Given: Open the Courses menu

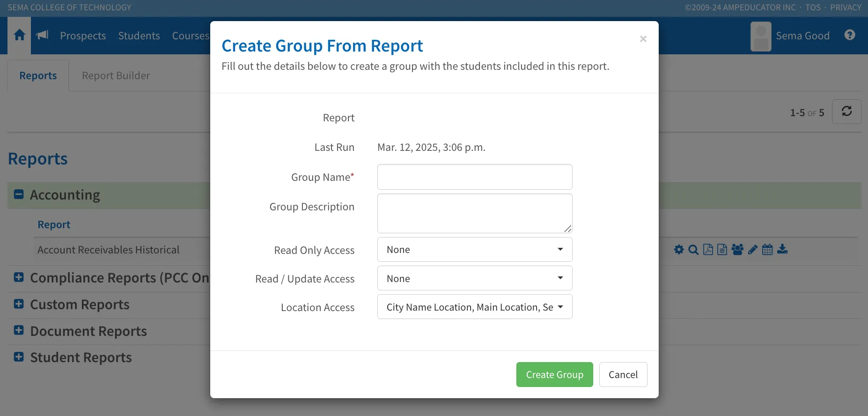Looking at the screenshot, I should click(x=191, y=36).
